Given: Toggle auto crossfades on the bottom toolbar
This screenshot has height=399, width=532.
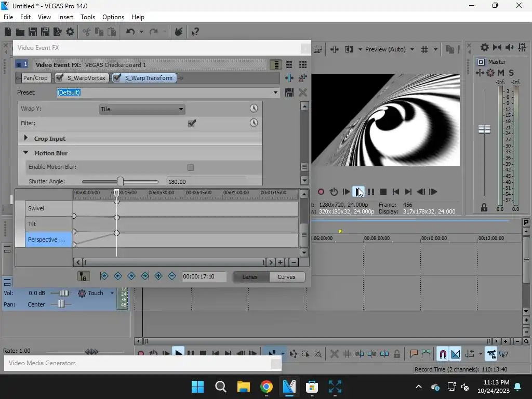Looking at the screenshot, I should [x=456, y=354].
